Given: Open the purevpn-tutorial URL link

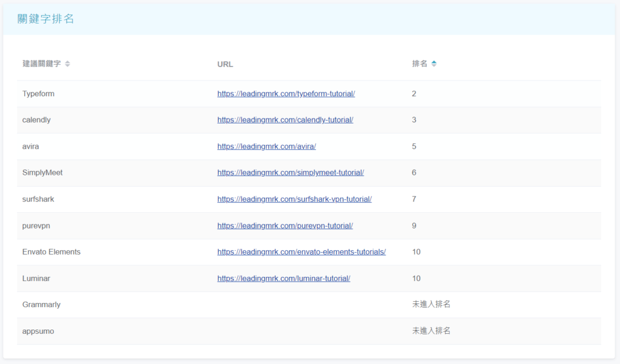Looking at the screenshot, I should (285, 226).
